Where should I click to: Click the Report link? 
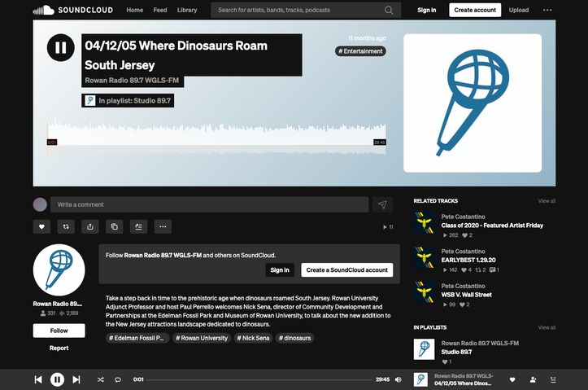pos(59,348)
